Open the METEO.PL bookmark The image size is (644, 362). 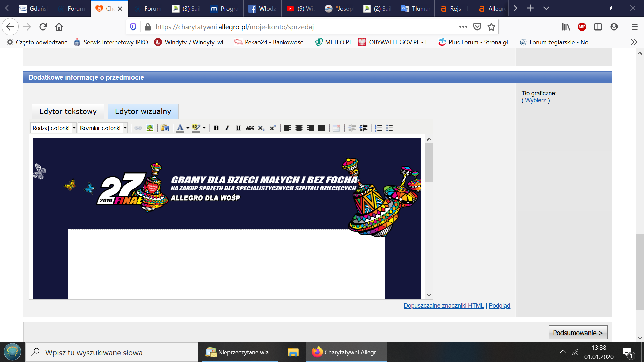[333, 42]
